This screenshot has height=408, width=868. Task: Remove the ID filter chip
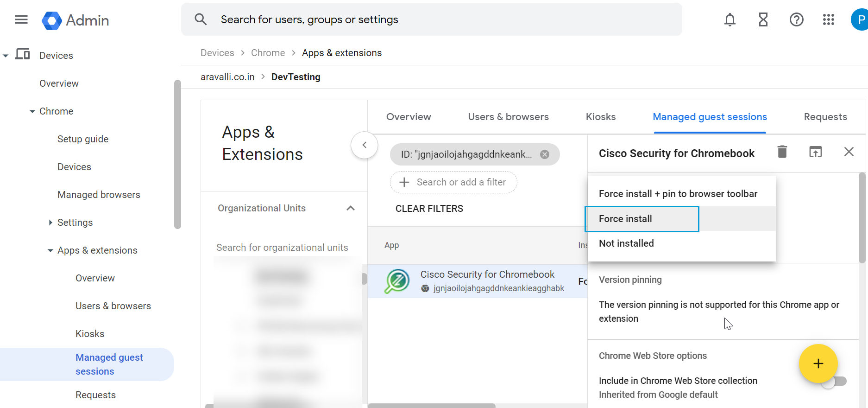pos(545,154)
